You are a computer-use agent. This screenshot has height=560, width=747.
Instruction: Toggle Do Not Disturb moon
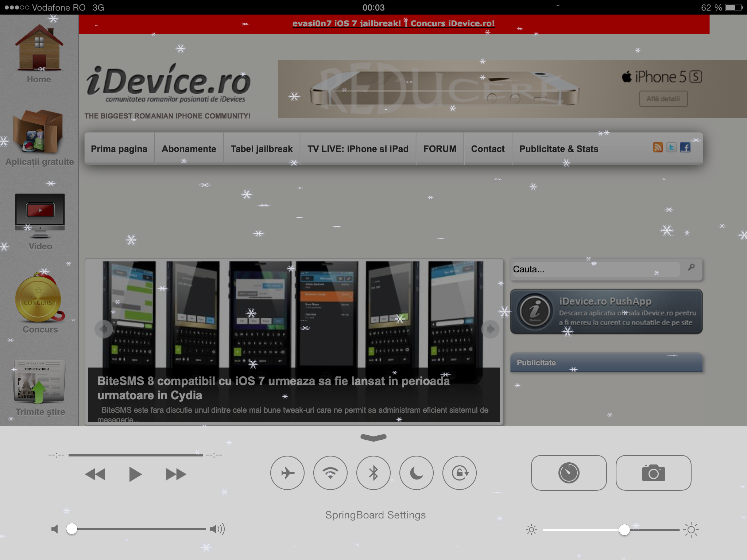(417, 473)
